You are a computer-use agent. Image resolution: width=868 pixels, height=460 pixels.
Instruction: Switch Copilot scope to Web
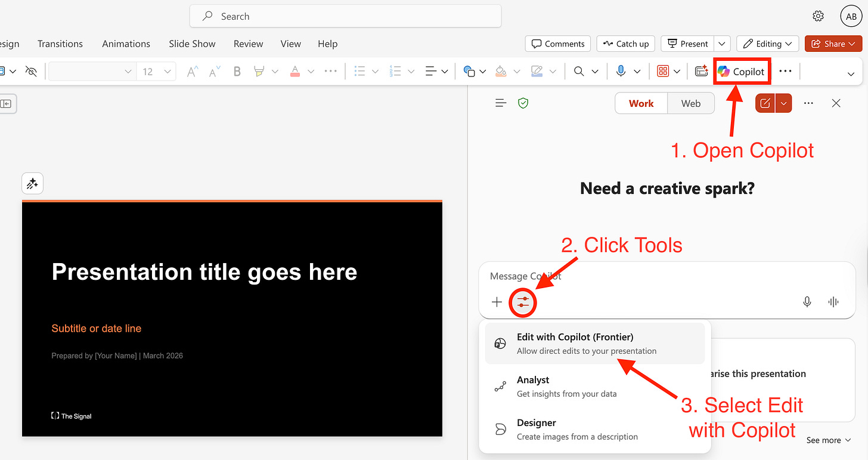pos(691,103)
